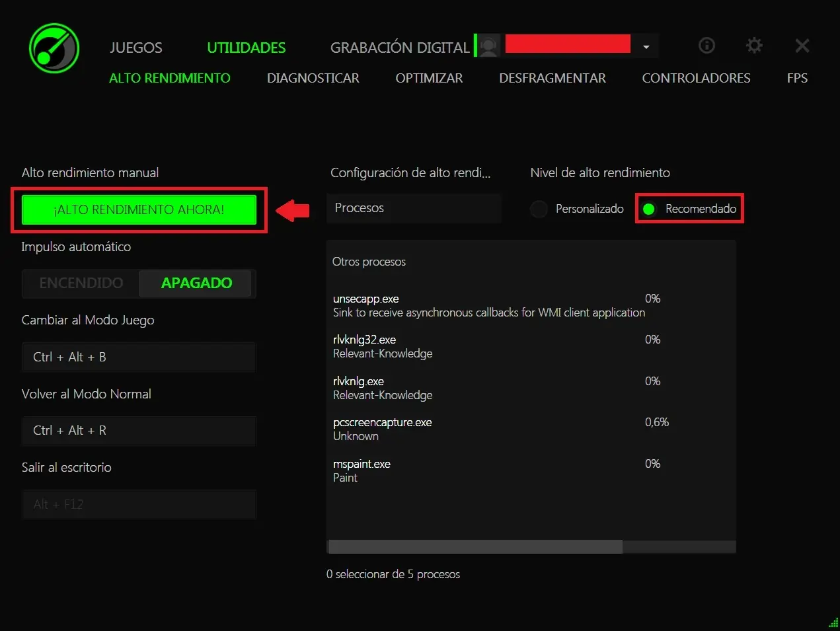Screen dimensions: 840x631
Task: Open the Procesos dropdown
Action: click(x=414, y=207)
